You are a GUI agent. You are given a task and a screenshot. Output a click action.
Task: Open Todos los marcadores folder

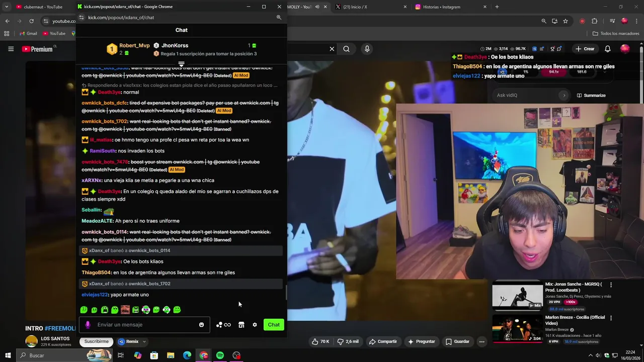point(616,34)
